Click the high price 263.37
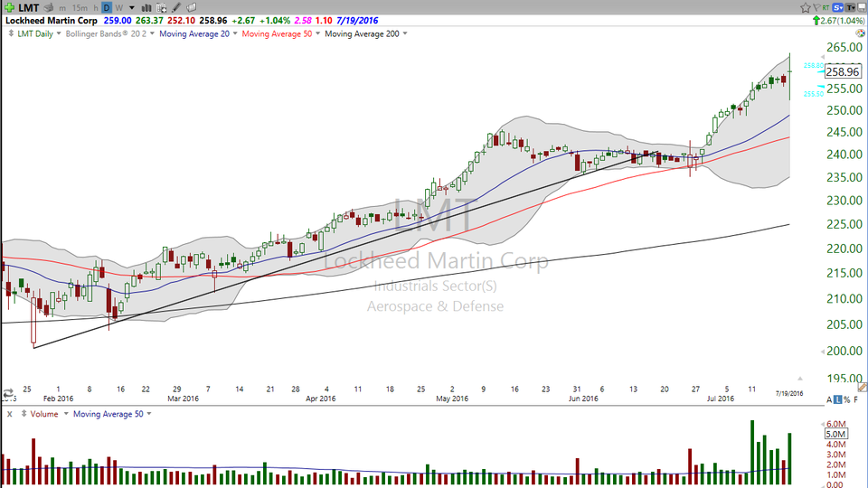 149,21
